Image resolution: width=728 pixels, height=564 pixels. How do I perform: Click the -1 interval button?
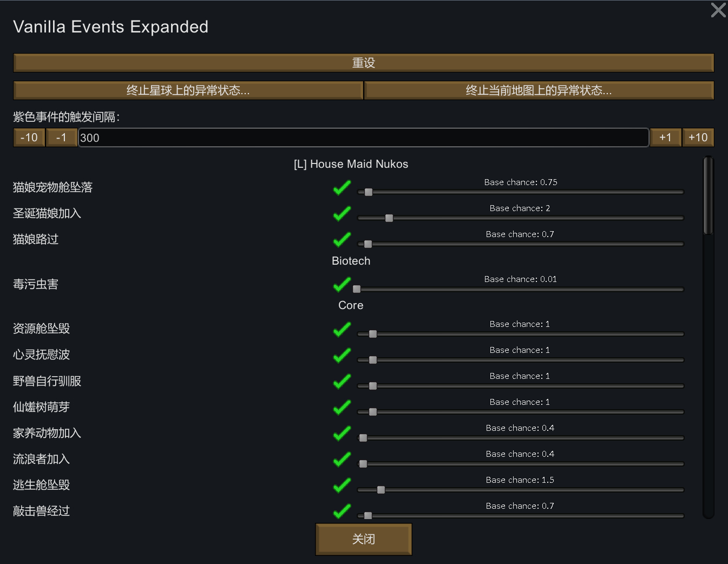[x=61, y=137]
